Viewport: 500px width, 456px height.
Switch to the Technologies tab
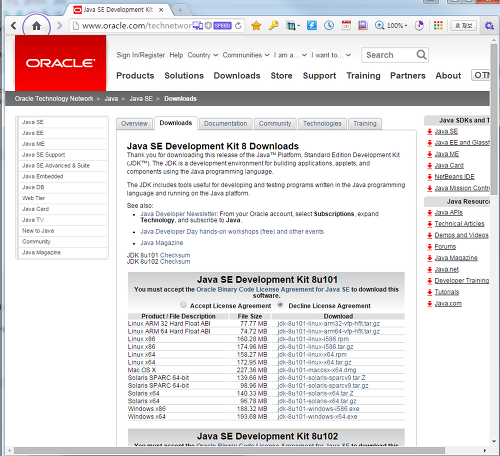coord(322,124)
